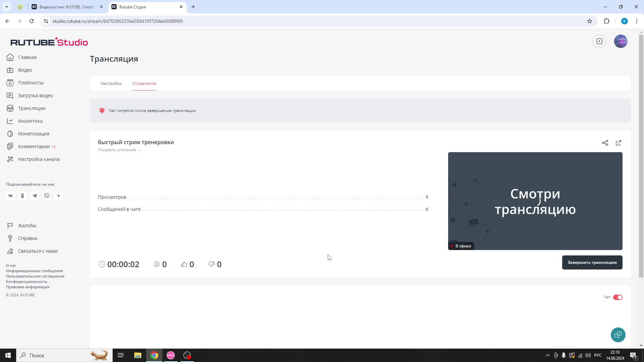The width and height of the screenshot is (644, 362).
Task: Switch to the Настройки tab
Action: tap(111, 83)
